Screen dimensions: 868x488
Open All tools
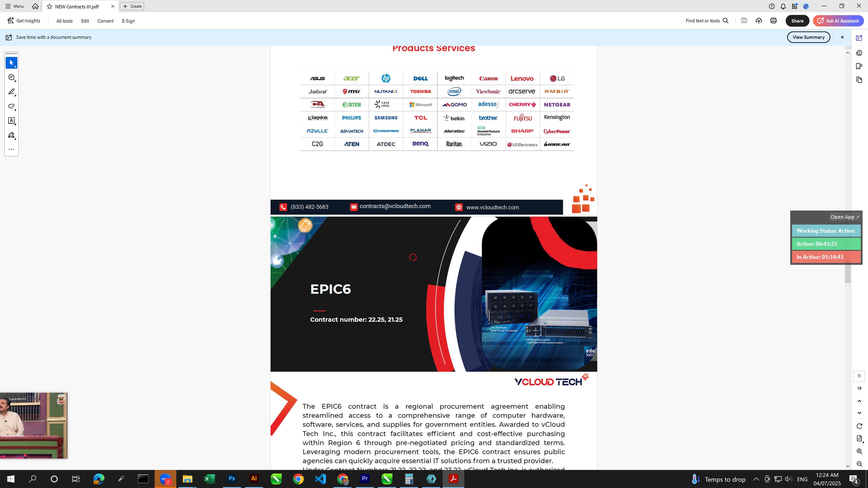[64, 21]
